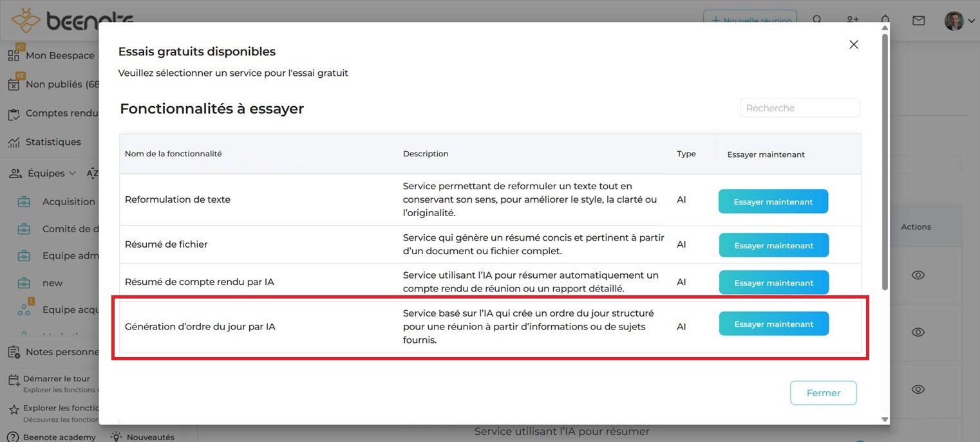Viewport: 980px width, 442px height.
Task: Click the bottom eye icon in Actions column
Action: pyautogui.click(x=918, y=389)
